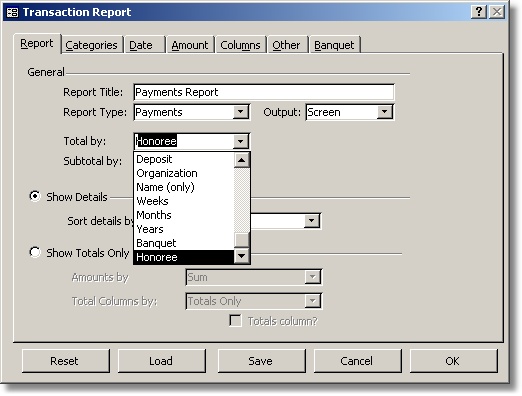The width and height of the screenshot is (522, 396).
Task: Go to the Amount tab
Action: pyautogui.click(x=190, y=45)
